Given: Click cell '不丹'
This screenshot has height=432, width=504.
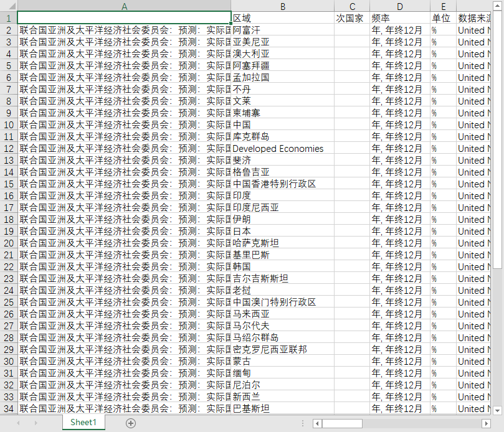Looking at the screenshot, I should point(283,89).
